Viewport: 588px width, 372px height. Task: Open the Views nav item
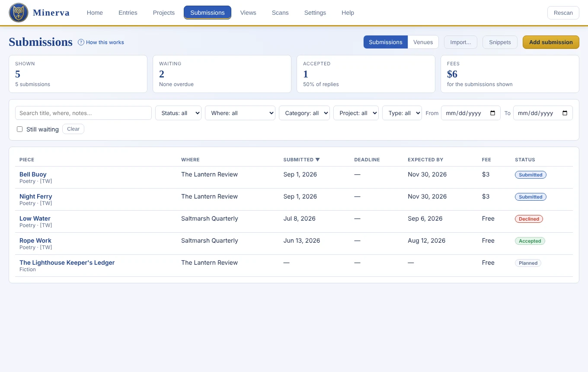click(x=248, y=13)
